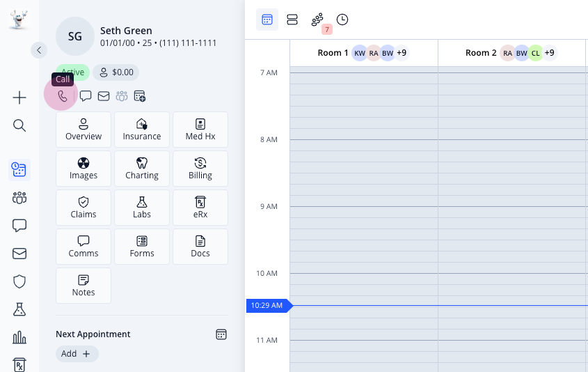
Task: Open the Med Hx tile
Action: [x=200, y=130]
